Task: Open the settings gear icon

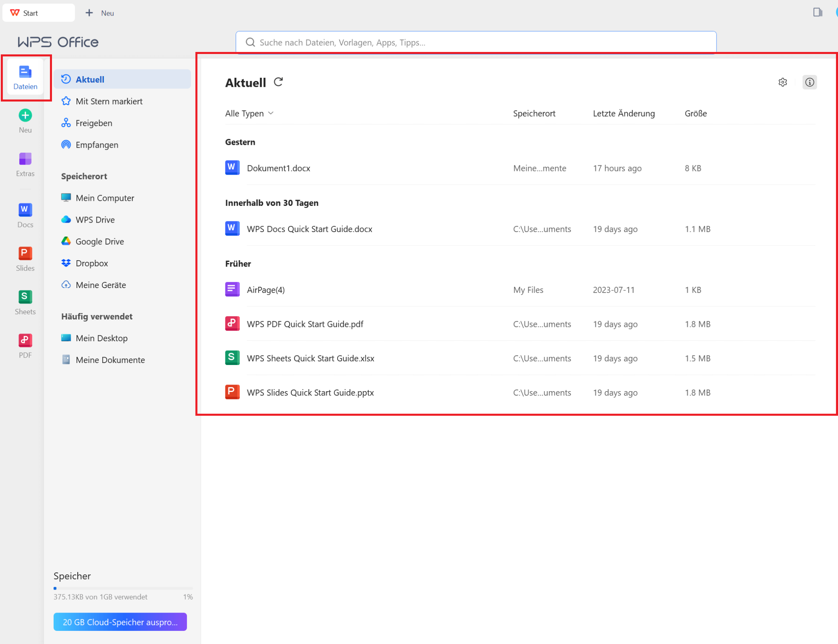Action: click(782, 82)
